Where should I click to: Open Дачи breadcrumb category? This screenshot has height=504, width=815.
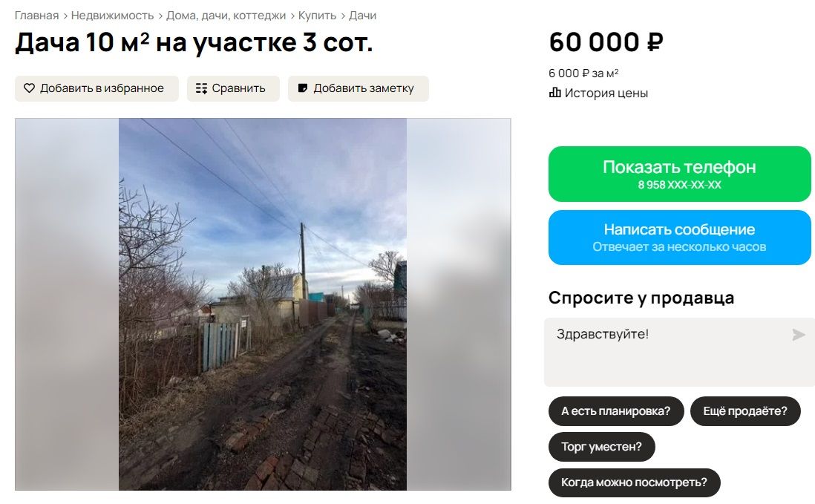point(362,16)
